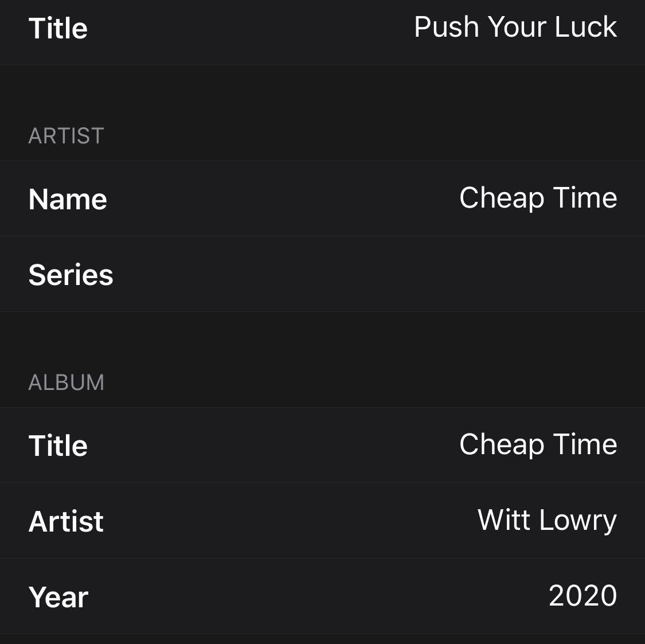Select the album Title label
Screen dimensions: 645x644
58,446
